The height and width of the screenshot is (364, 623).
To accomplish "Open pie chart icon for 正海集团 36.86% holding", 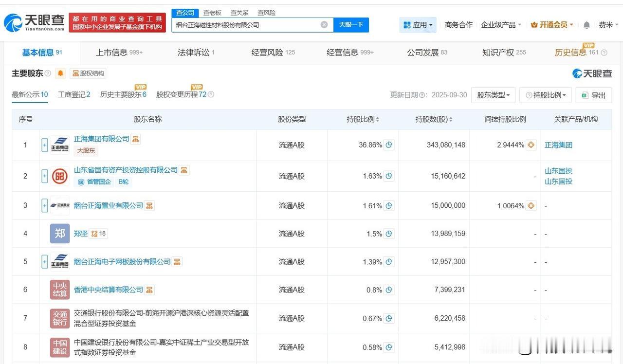I will 389,145.
